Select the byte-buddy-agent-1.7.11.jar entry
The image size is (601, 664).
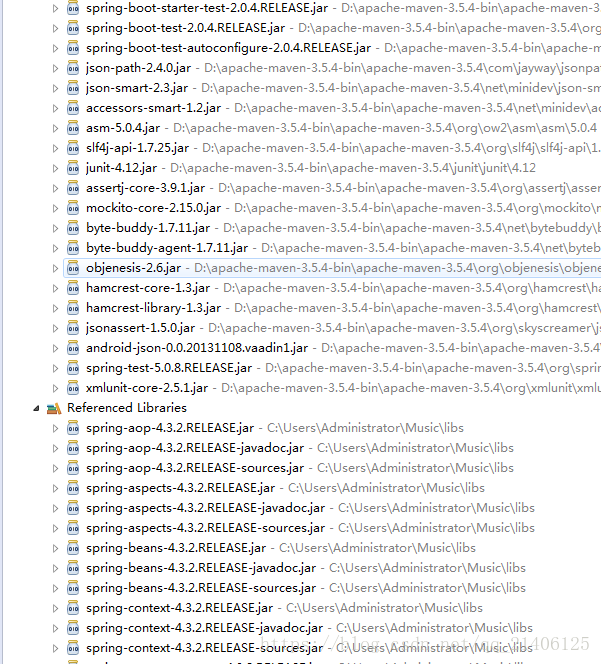167,248
